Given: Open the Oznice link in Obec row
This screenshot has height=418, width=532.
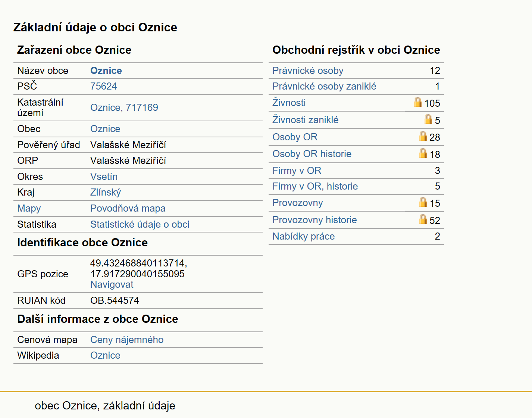Looking at the screenshot, I should point(105,129).
